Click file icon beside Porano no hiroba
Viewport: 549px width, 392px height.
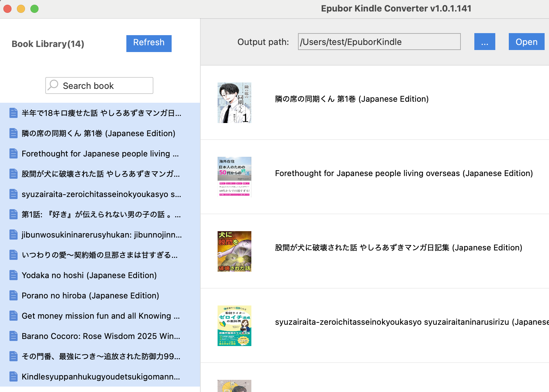[x=14, y=295]
